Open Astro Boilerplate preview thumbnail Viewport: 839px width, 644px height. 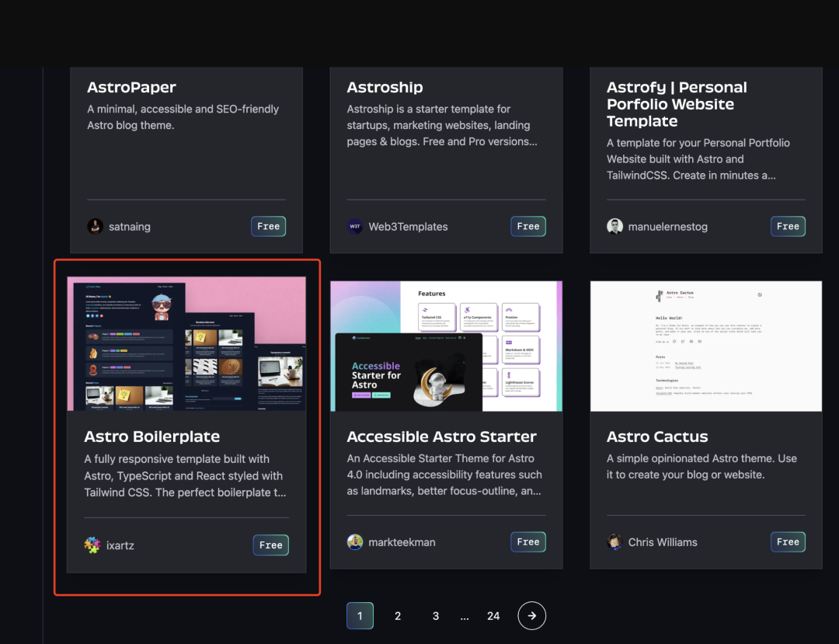tap(186, 344)
